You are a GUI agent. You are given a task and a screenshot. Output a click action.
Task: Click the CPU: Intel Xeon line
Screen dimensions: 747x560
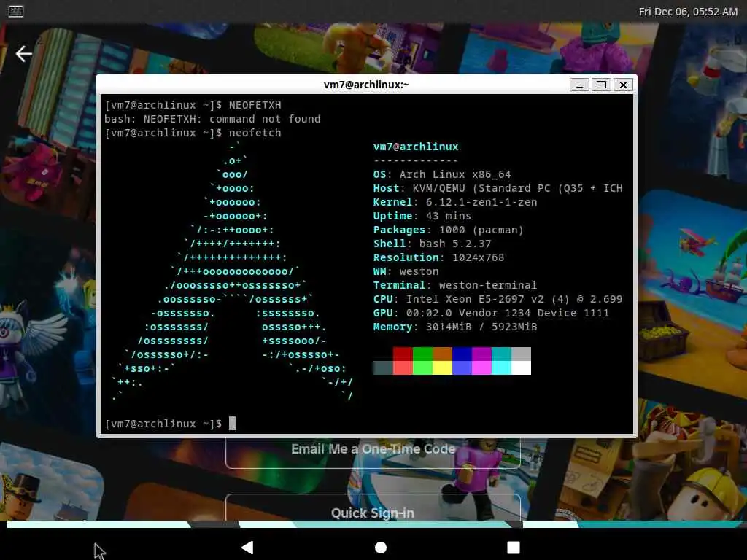(x=498, y=298)
